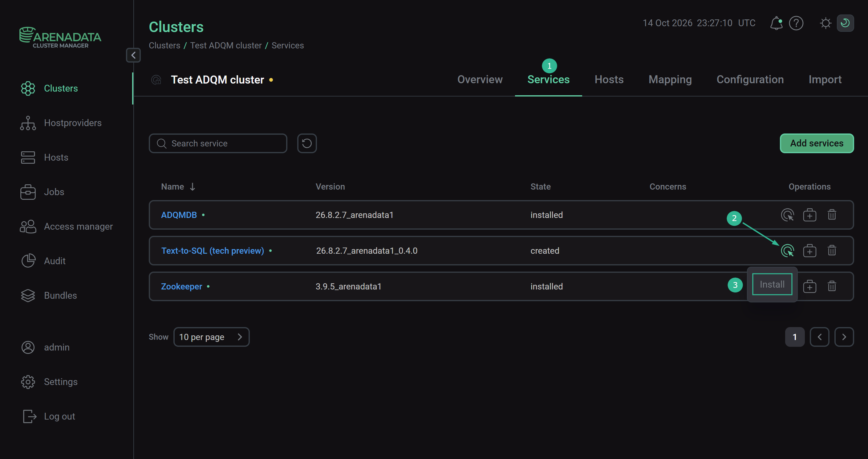Open Jobs in sidebar
This screenshot has width=868, height=459.
tap(42, 192)
